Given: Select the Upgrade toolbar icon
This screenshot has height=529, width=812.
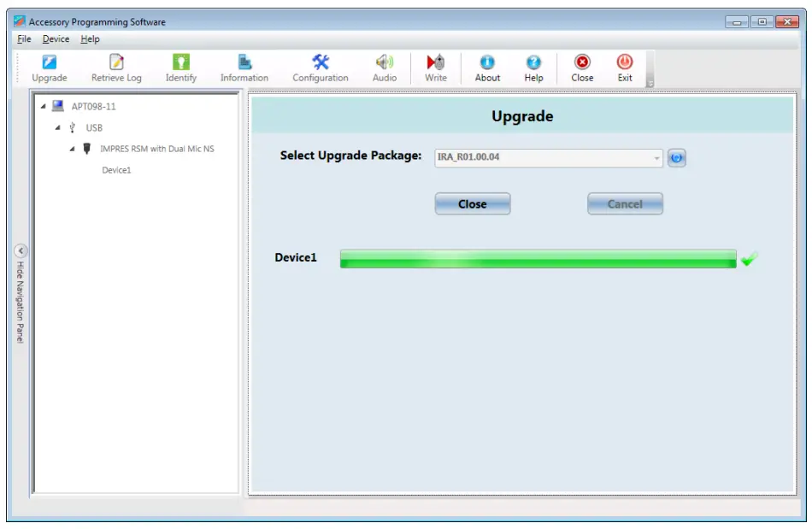Looking at the screenshot, I should pos(49,67).
